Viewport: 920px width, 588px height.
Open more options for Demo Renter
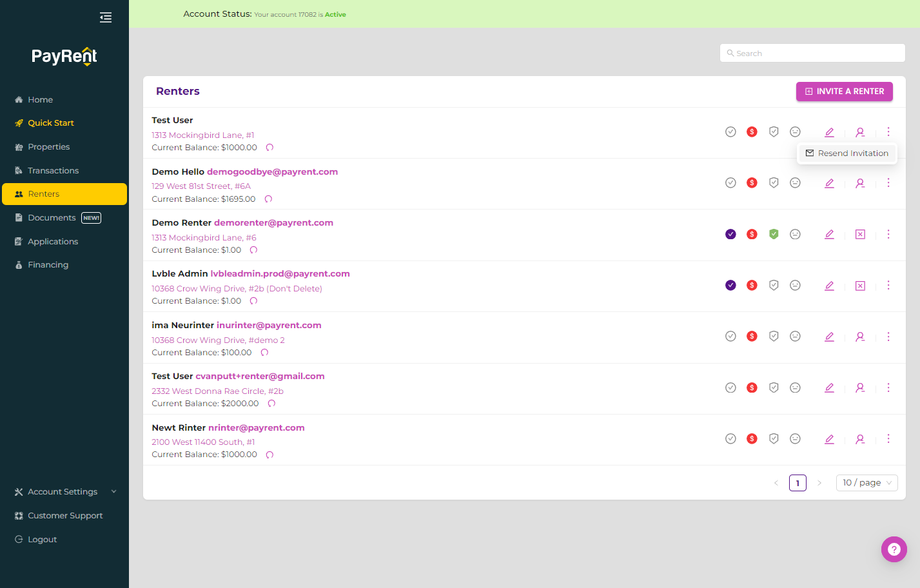[x=888, y=234]
